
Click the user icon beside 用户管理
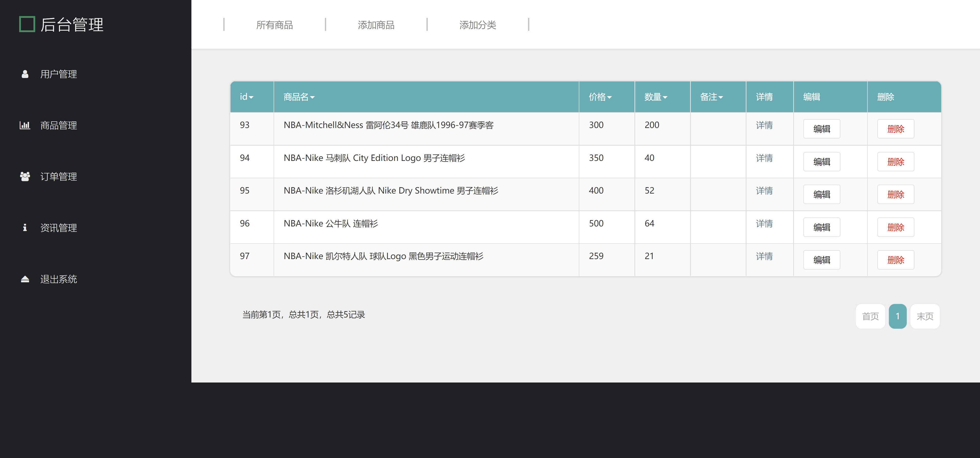coord(25,74)
